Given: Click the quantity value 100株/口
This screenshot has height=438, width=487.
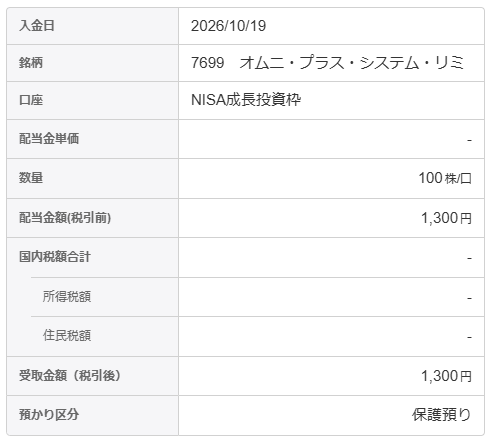Looking at the screenshot, I should [445, 178].
